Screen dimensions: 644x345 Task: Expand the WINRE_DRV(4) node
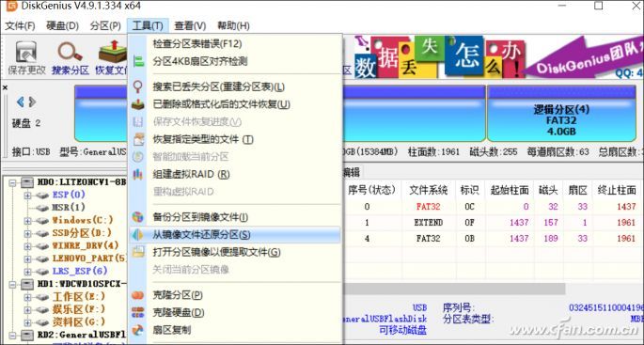coord(27,245)
